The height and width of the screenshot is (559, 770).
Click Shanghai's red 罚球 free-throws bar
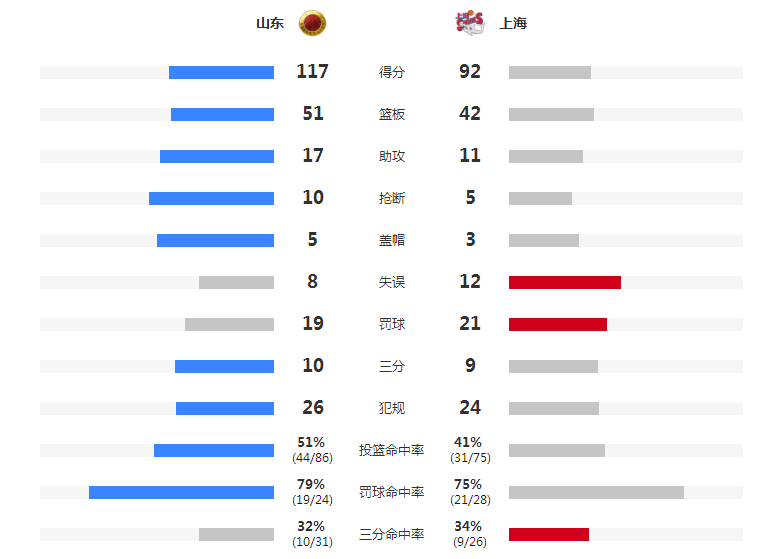pyautogui.click(x=558, y=325)
